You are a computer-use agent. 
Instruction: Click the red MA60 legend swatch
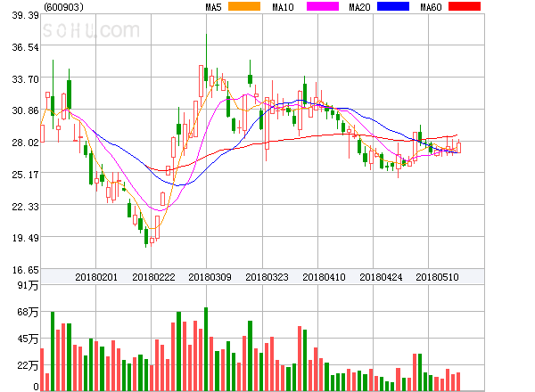465,6
